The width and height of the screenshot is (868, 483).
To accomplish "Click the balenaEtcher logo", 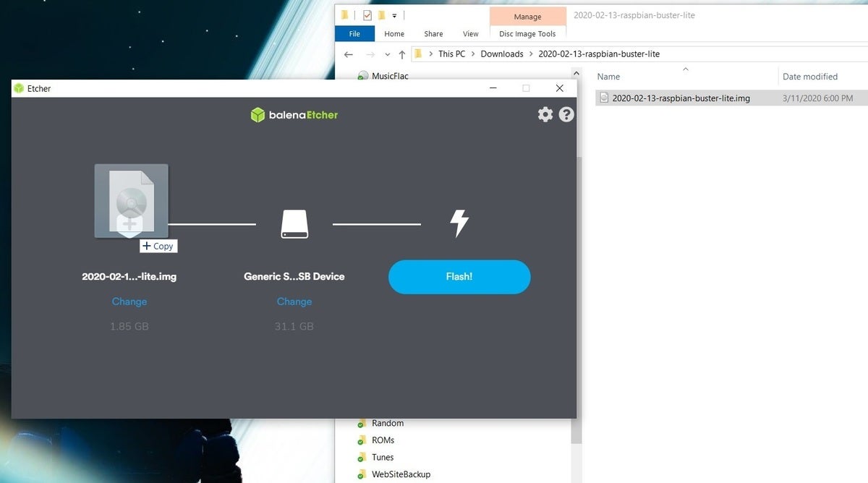I will click(x=294, y=114).
